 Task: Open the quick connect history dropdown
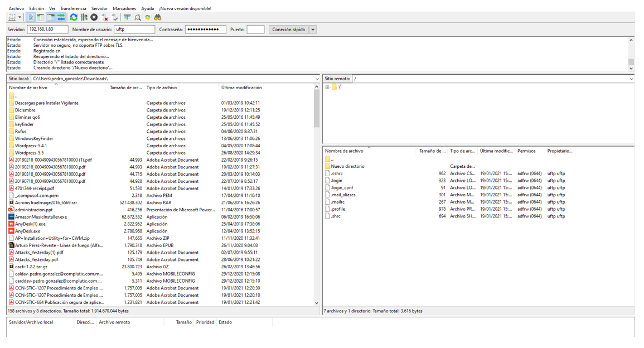pyautogui.click(x=313, y=30)
